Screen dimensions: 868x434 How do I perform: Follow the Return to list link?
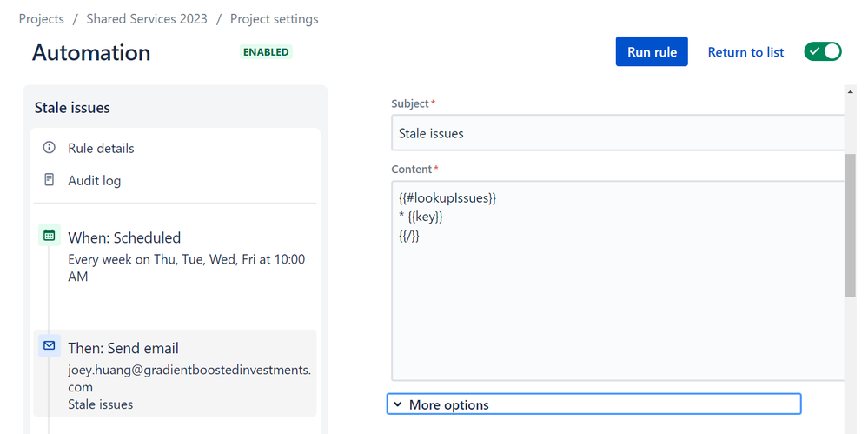click(745, 52)
